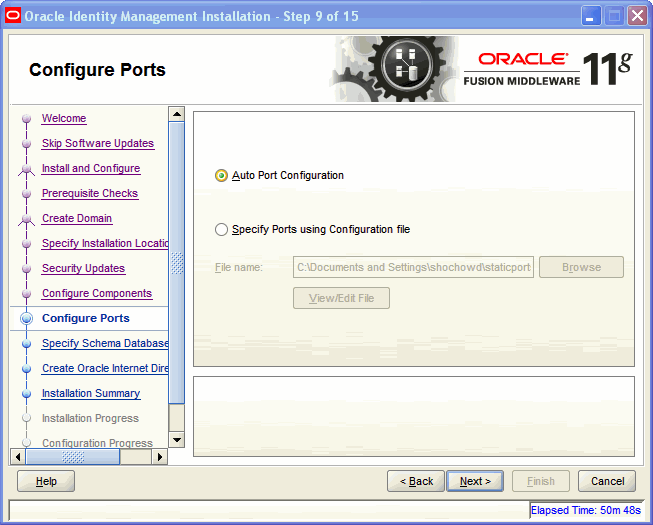Click step bullet beside Security Updates
The image size is (653, 525).
(x=26, y=269)
